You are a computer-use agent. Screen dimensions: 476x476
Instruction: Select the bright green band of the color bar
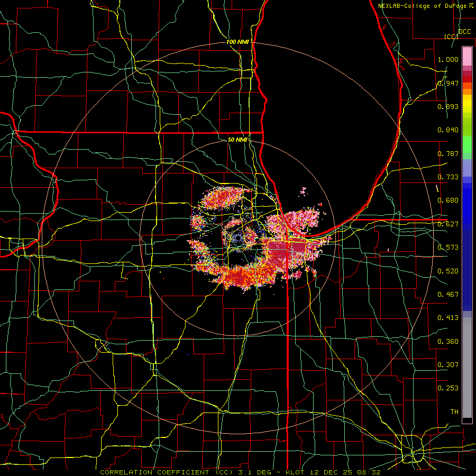pos(467,144)
